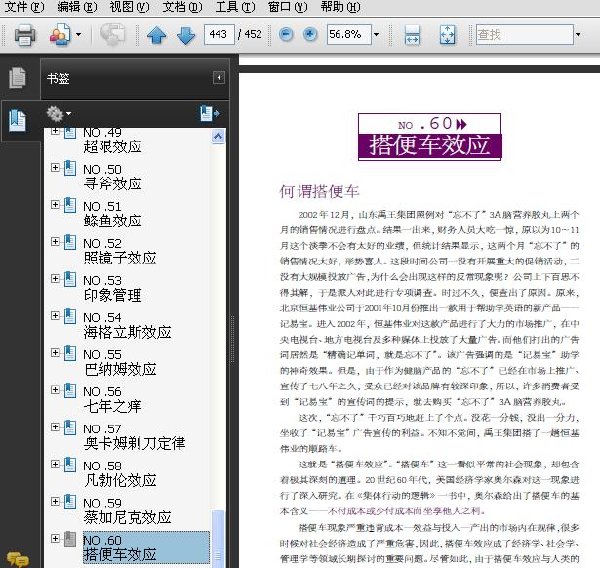Open the Comments panel icon at bottom-left
Viewport: 600px width, 568px height.
pyautogui.click(x=18, y=559)
